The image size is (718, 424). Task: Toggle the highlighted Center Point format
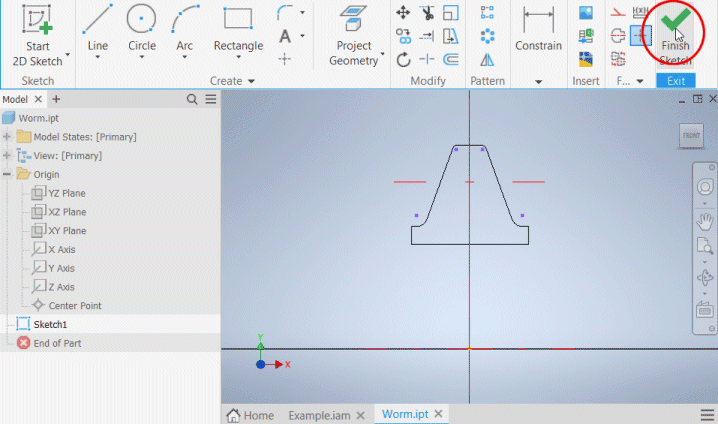[x=641, y=35]
